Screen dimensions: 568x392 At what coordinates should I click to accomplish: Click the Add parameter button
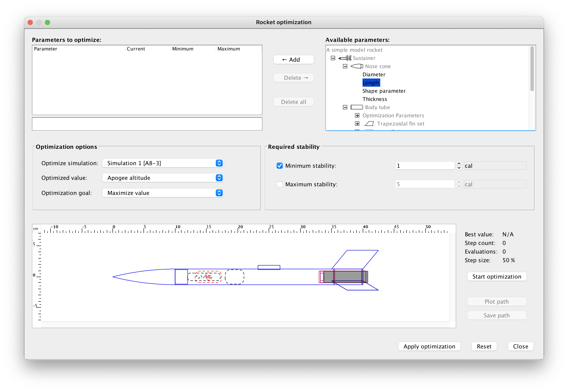tap(293, 60)
